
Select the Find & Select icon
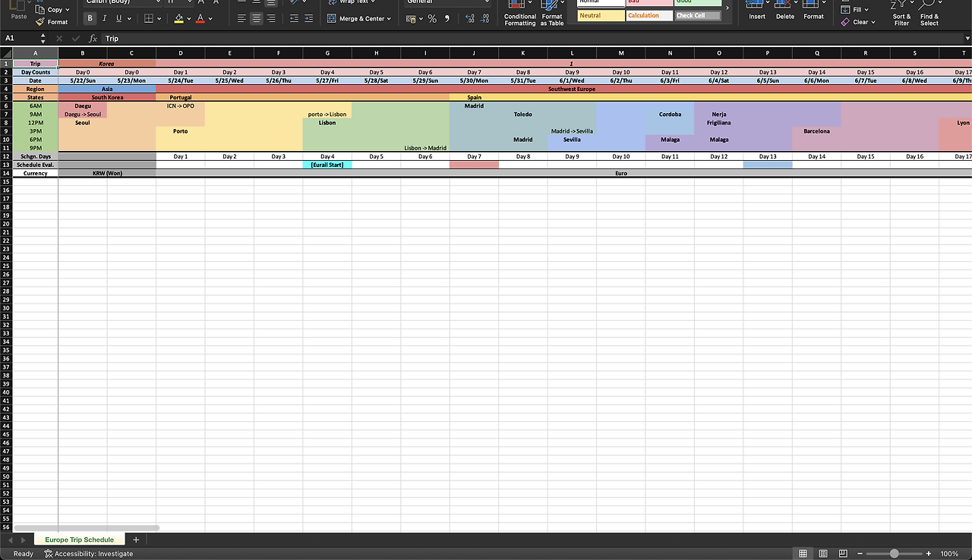(929, 14)
